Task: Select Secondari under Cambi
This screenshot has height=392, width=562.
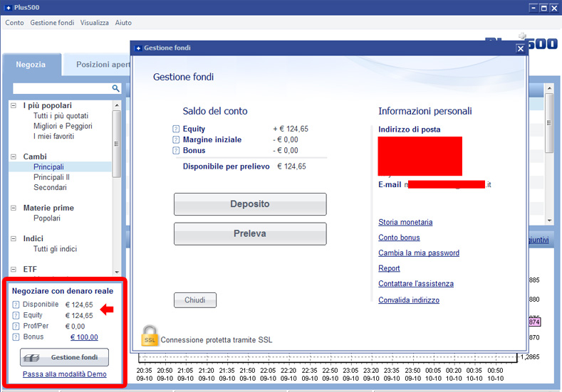Action: coord(50,188)
